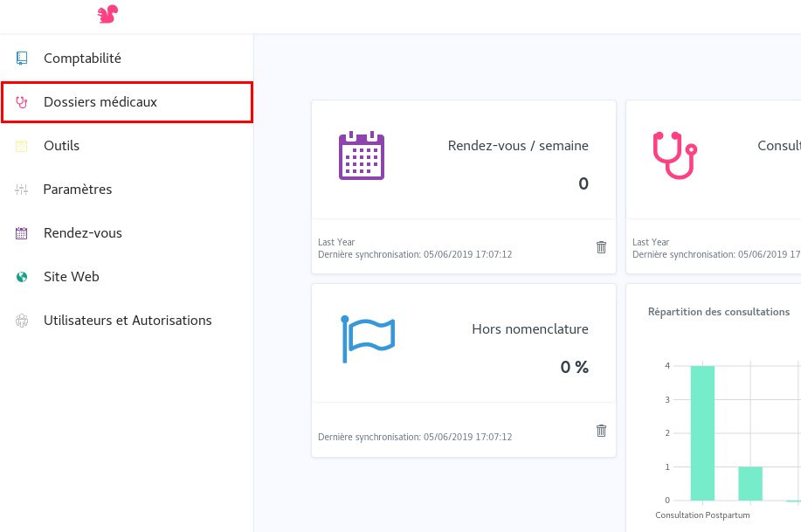Click the large pink stethoscope card icon

click(675, 155)
